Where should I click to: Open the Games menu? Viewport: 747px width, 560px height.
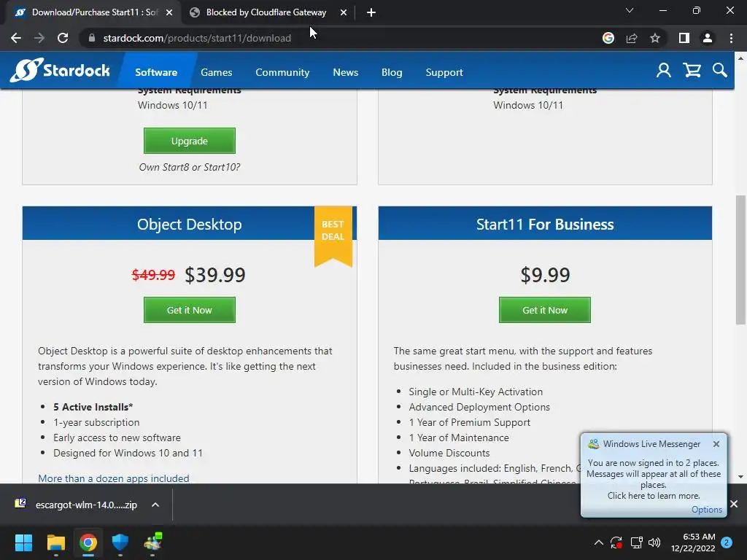216,72
